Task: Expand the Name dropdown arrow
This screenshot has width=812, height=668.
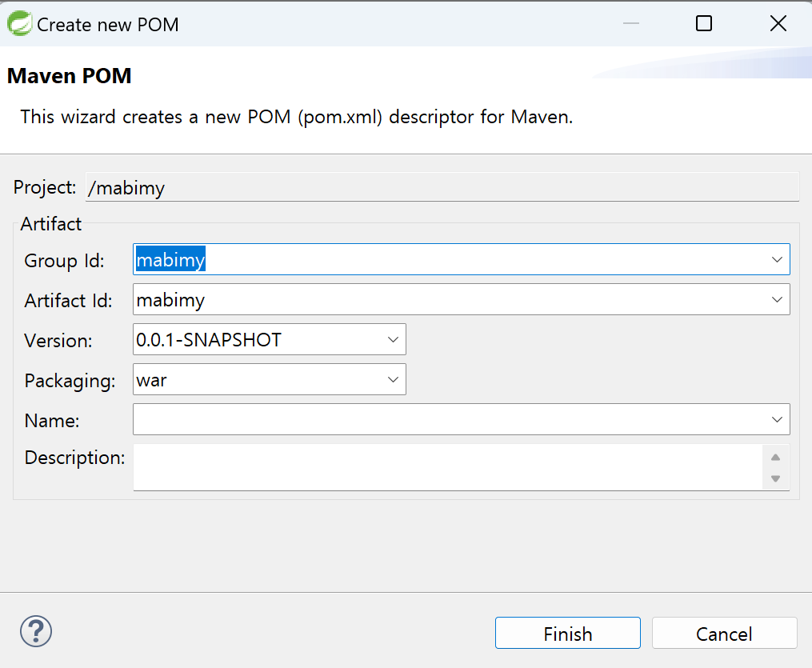Action: tap(777, 419)
